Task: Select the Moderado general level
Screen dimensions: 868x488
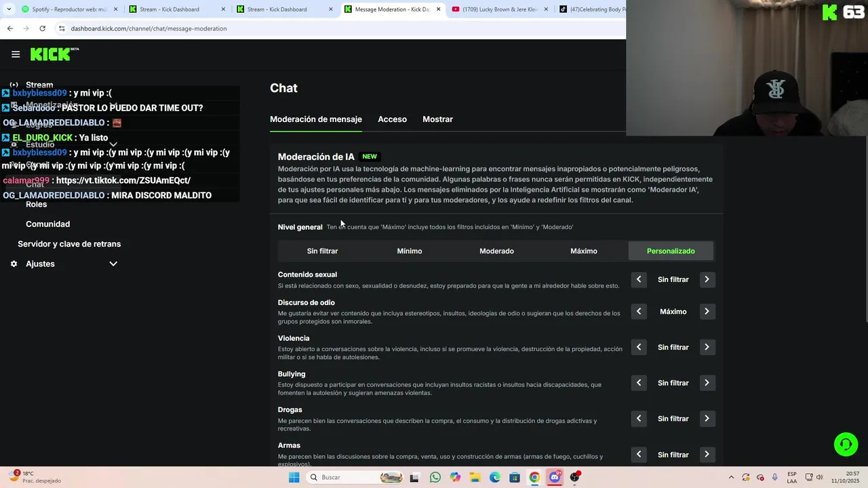Action: pyautogui.click(x=496, y=251)
